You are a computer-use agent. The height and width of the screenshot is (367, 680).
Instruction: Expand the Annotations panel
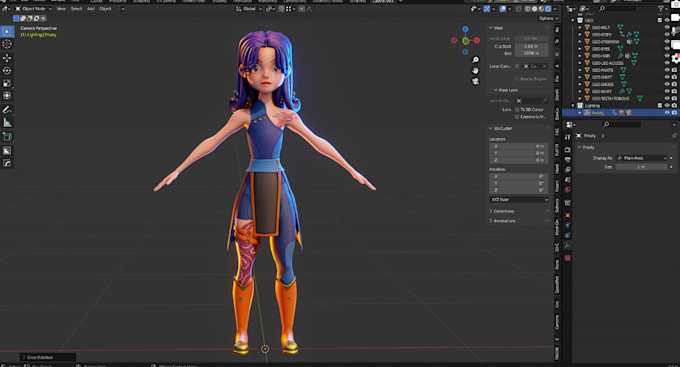pos(503,221)
